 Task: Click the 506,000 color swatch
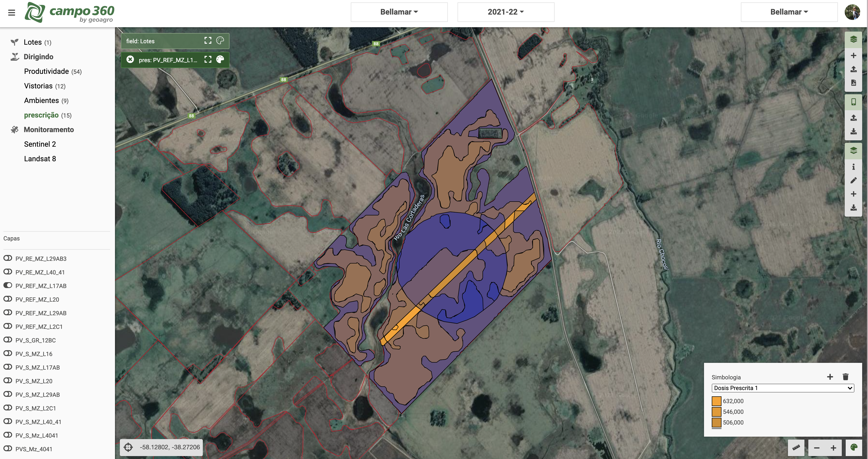[x=716, y=422]
